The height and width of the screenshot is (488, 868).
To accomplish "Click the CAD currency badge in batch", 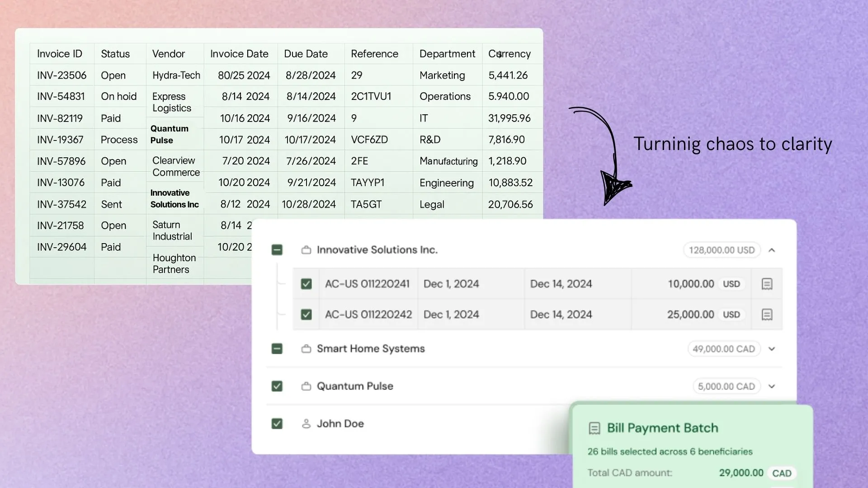I will click(782, 473).
